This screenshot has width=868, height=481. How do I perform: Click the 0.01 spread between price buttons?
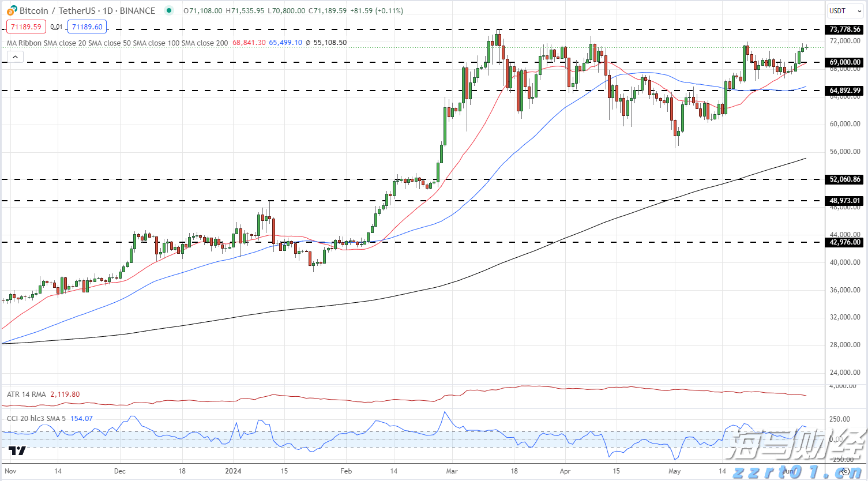(57, 27)
